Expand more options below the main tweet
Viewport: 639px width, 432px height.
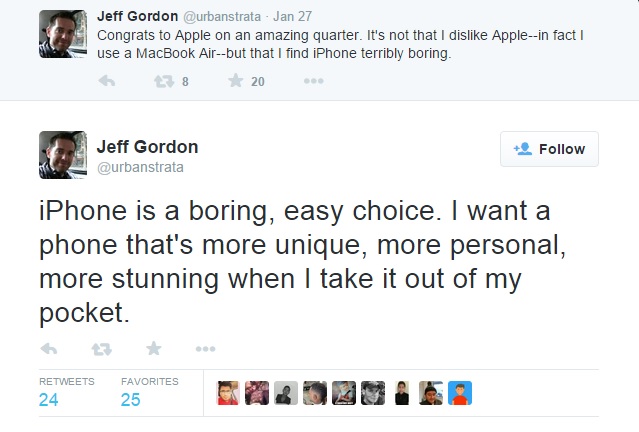point(205,348)
